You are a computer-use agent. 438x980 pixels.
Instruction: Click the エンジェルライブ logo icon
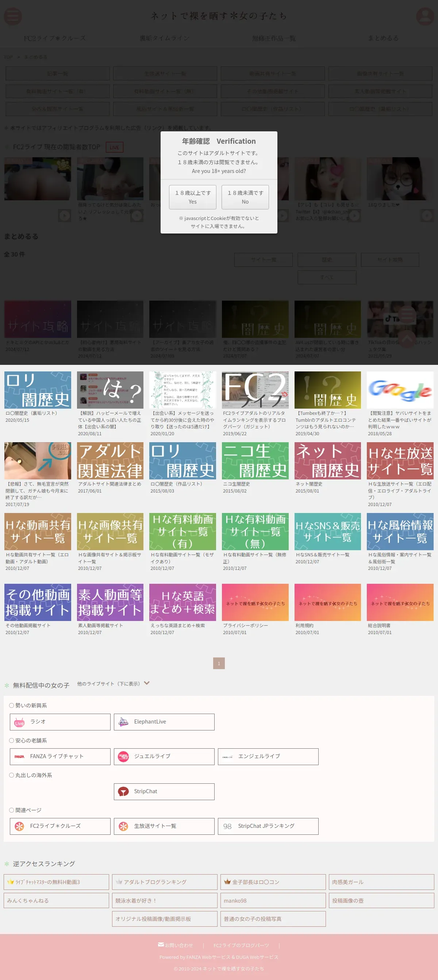[x=227, y=757]
